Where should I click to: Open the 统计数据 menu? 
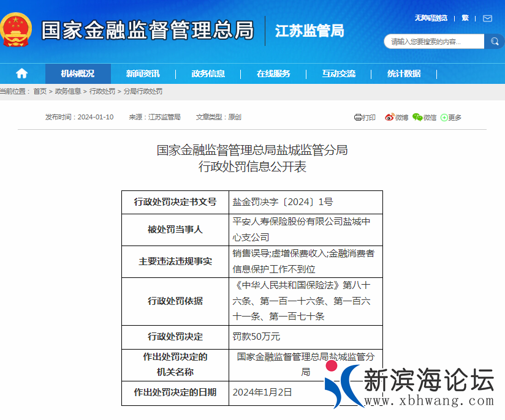click(404, 73)
